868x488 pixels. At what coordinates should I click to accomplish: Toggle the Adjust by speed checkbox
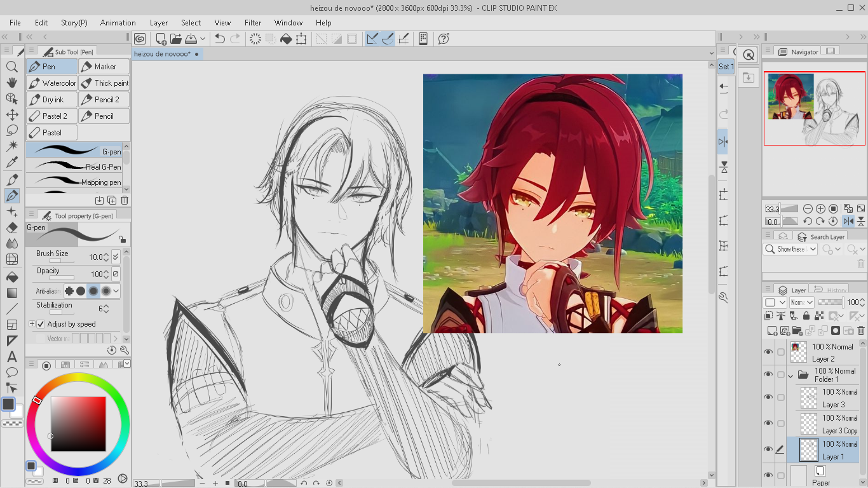tap(41, 324)
